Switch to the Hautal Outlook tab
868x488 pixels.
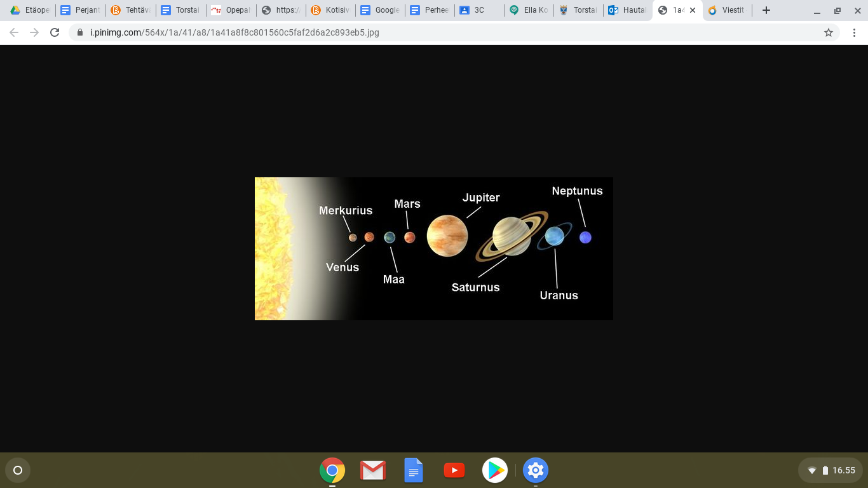coord(627,10)
